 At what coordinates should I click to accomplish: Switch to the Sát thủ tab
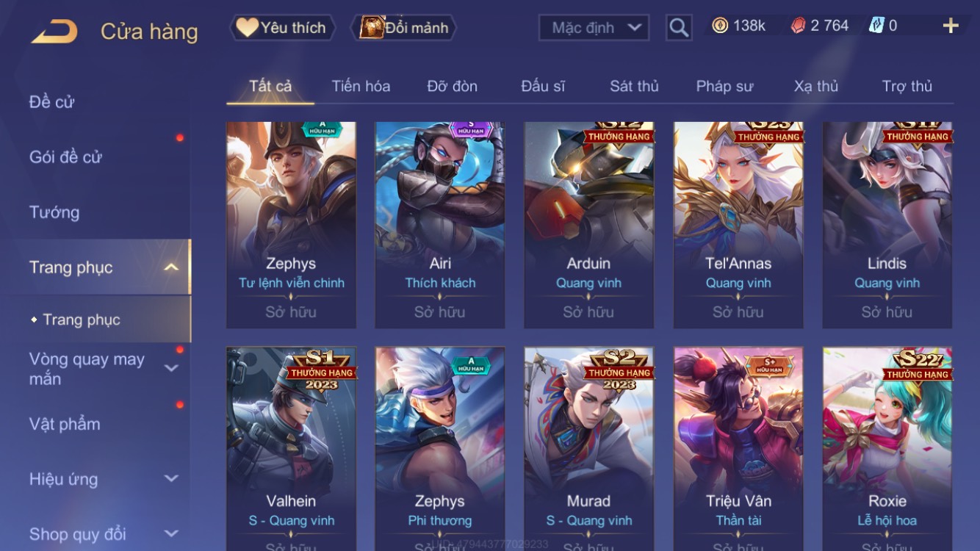pos(634,86)
